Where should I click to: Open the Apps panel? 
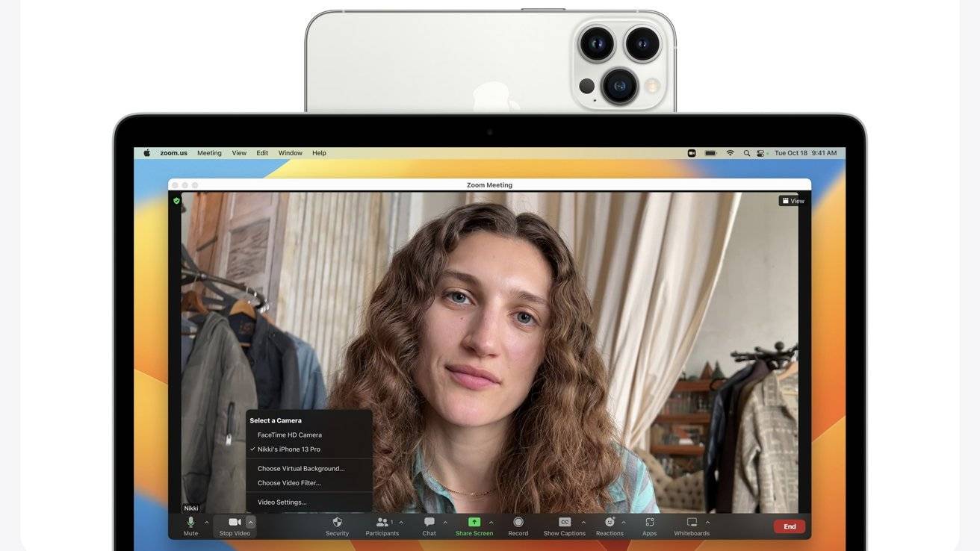click(650, 526)
